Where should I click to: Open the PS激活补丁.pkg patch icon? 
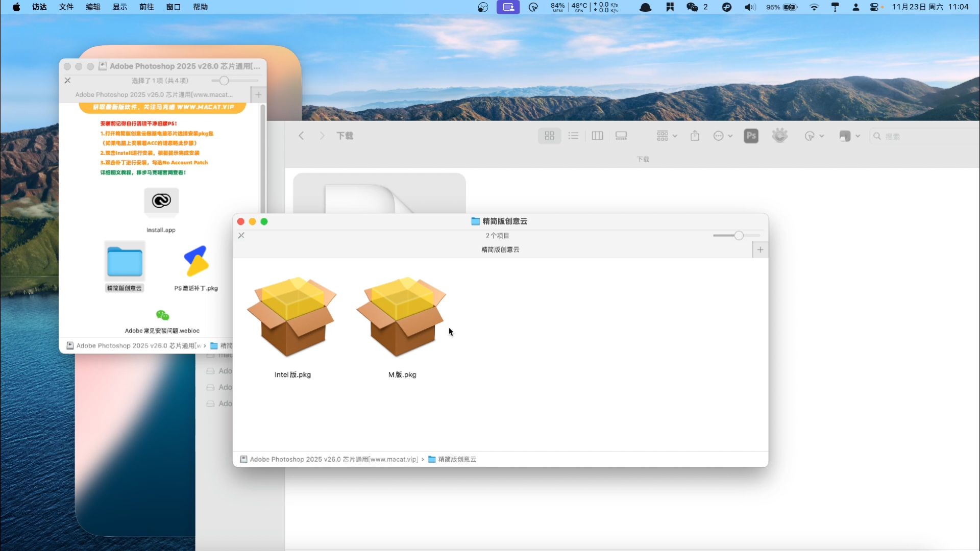[196, 261]
